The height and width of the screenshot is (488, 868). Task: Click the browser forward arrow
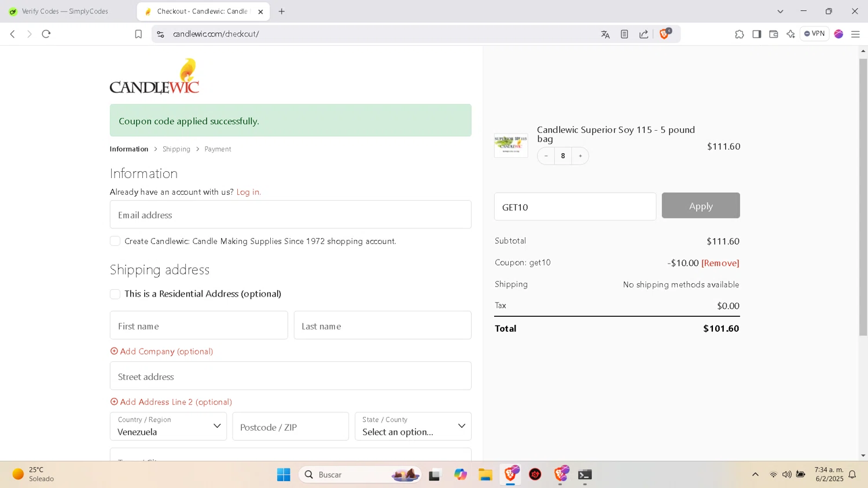click(30, 34)
